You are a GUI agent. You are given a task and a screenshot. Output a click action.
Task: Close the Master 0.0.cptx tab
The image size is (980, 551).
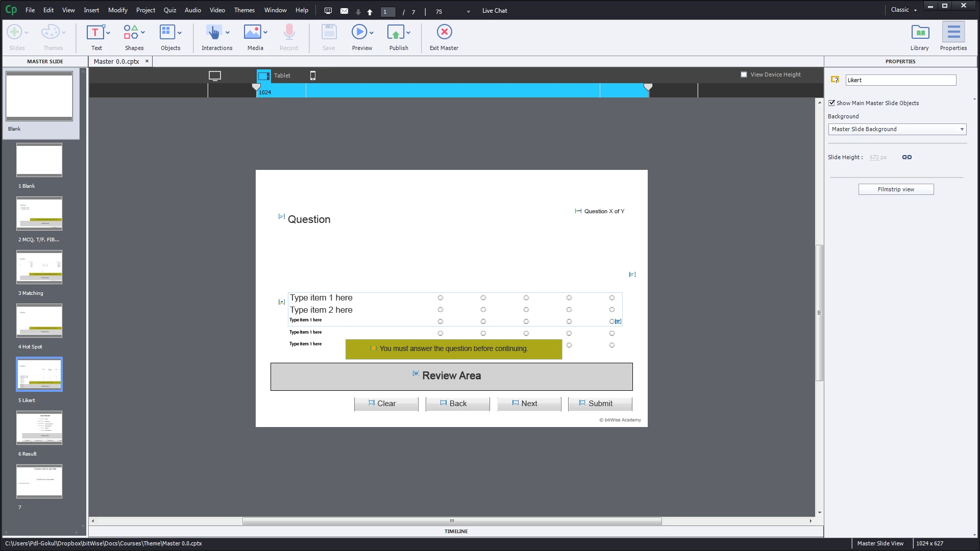click(x=147, y=61)
